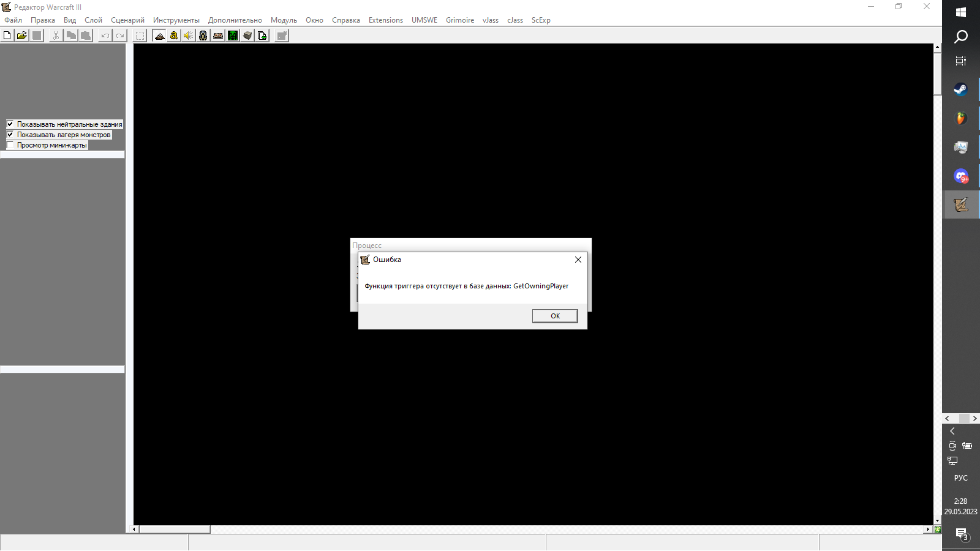Open the Модуль menu
The image size is (980, 551).
pos(284,20)
